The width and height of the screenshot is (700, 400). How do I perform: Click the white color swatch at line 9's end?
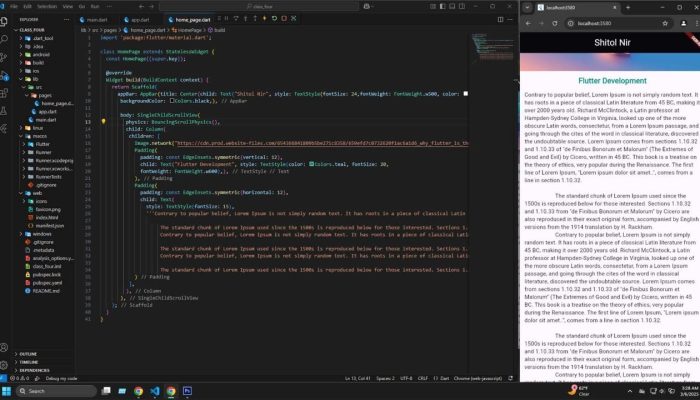click(x=466, y=94)
